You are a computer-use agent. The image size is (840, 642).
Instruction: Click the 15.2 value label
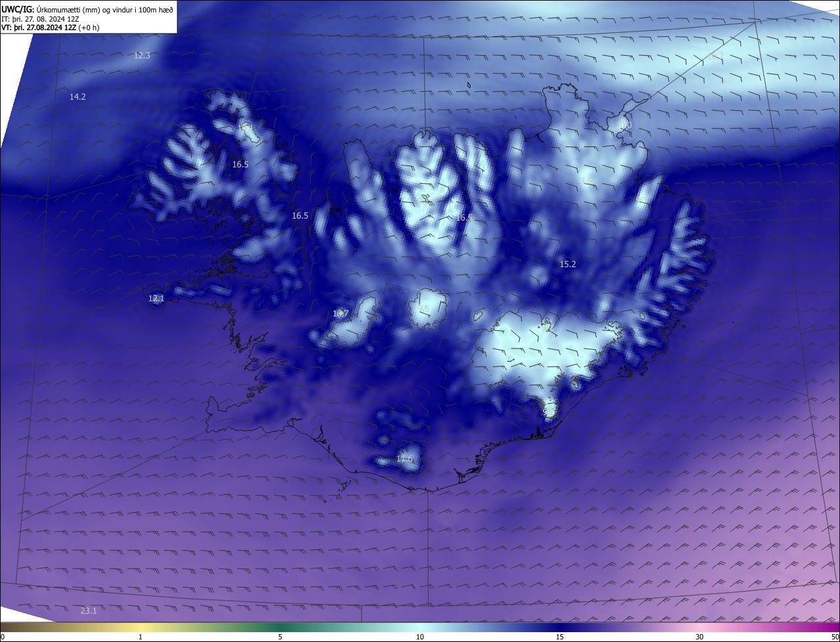click(x=568, y=265)
